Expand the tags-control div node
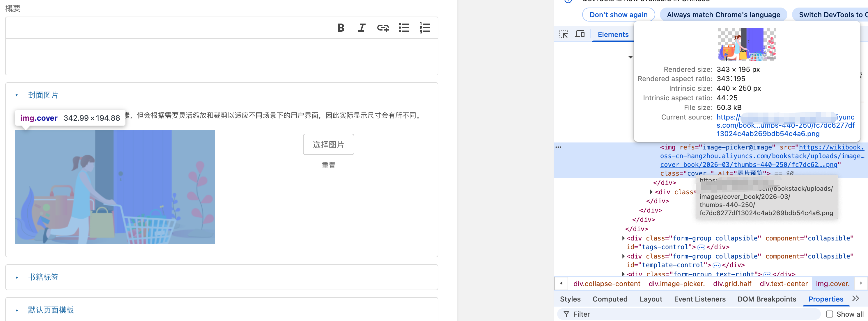The width and height of the screenshot is (868, 321). 623,238
